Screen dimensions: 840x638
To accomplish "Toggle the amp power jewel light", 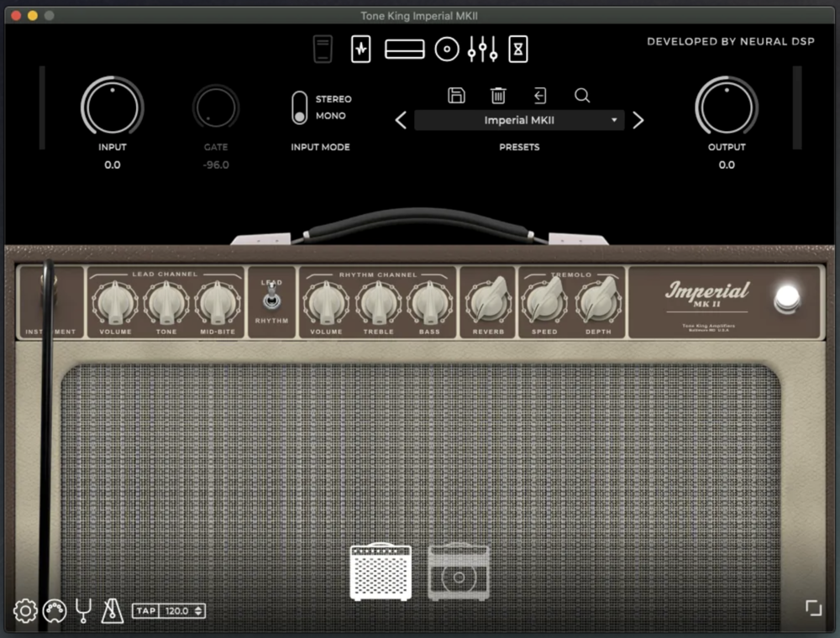I will (787, 298).
